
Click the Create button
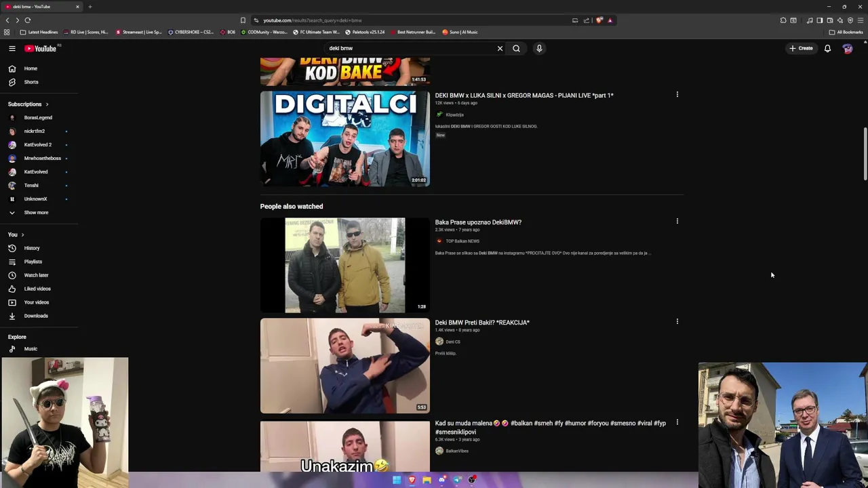point(801,48)
